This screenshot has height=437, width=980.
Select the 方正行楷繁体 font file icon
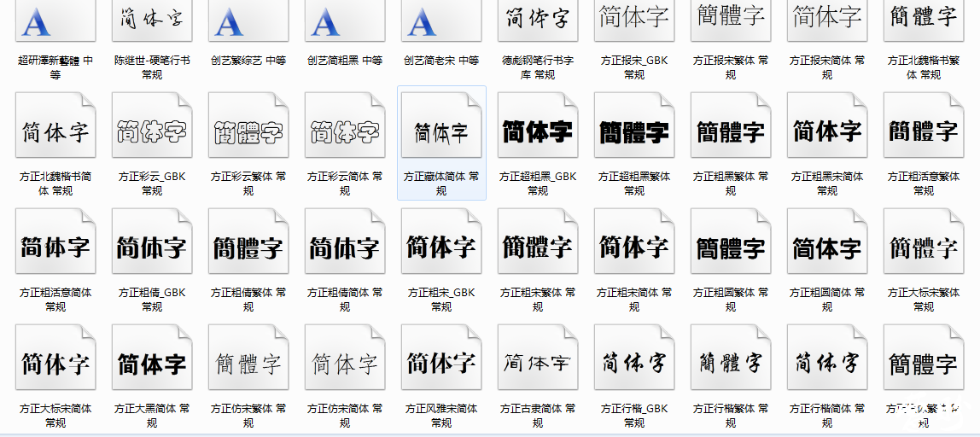(731, 357)
